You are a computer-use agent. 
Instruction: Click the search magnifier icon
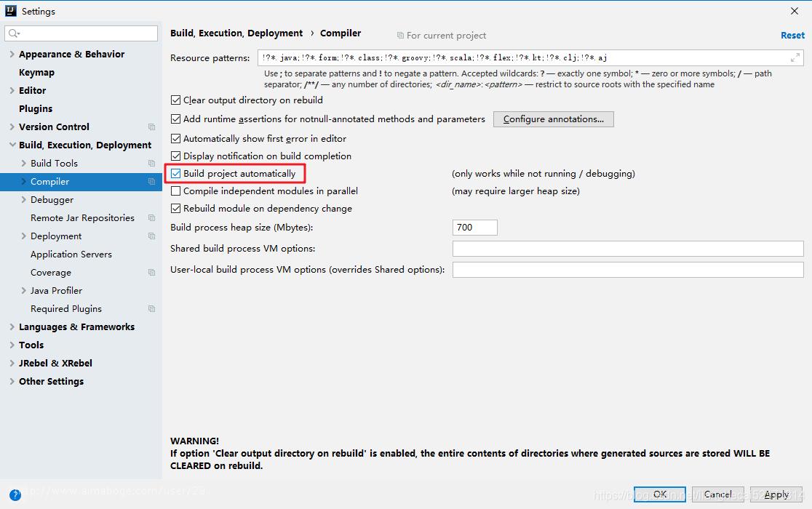(x=14, y=33)
